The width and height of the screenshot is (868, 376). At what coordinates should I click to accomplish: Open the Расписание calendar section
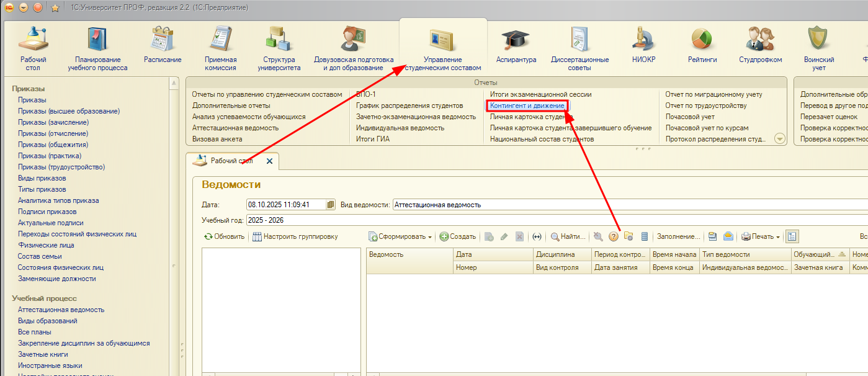pos(163,45)
